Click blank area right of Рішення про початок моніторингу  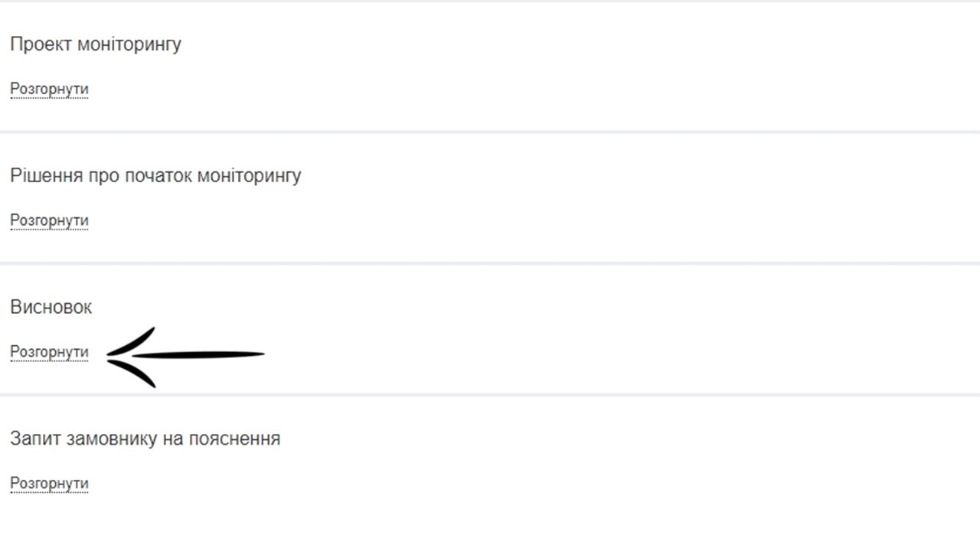[x=612, y=176]
